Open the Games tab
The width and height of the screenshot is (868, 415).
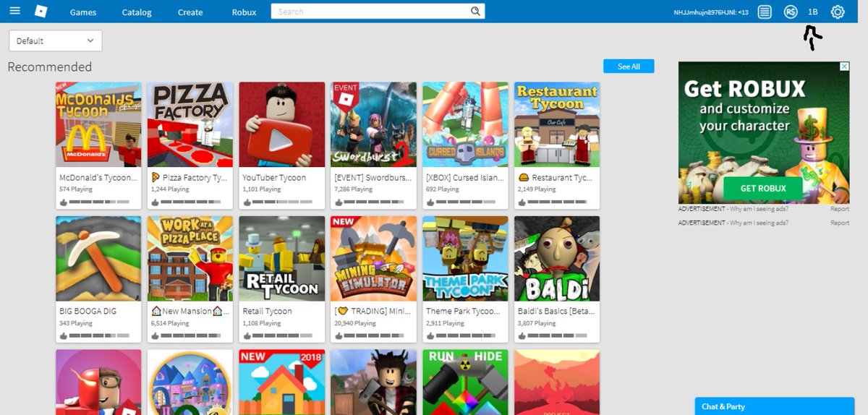point(83,12)
